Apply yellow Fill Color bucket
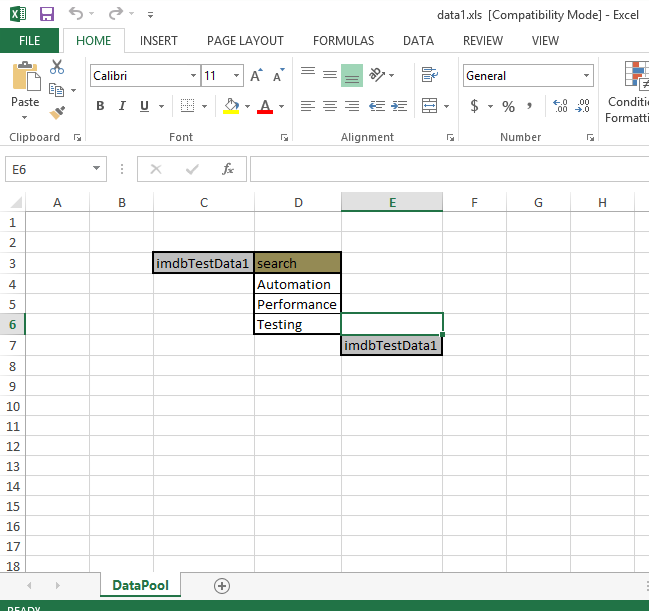649x611 pixels. [231, 106]
